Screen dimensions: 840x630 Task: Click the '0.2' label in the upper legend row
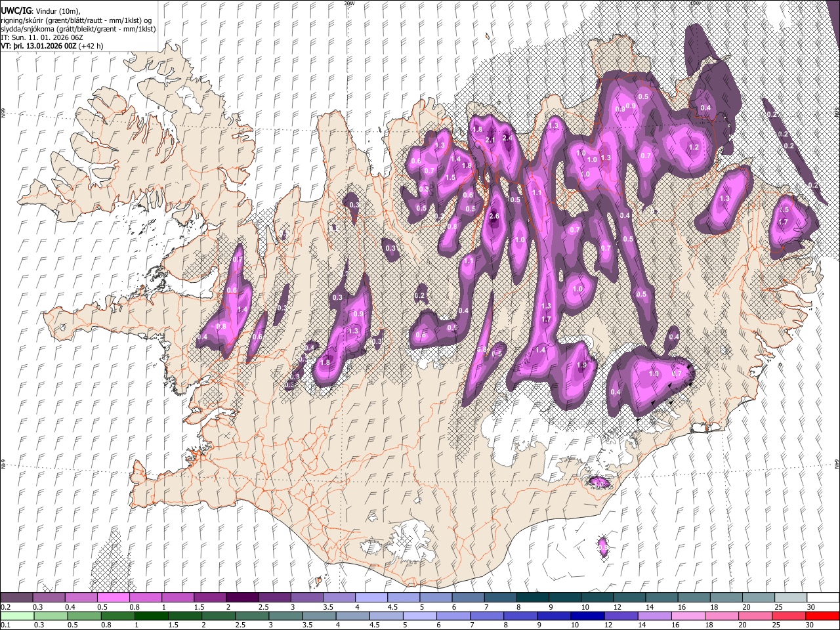(x=5, y=606)
